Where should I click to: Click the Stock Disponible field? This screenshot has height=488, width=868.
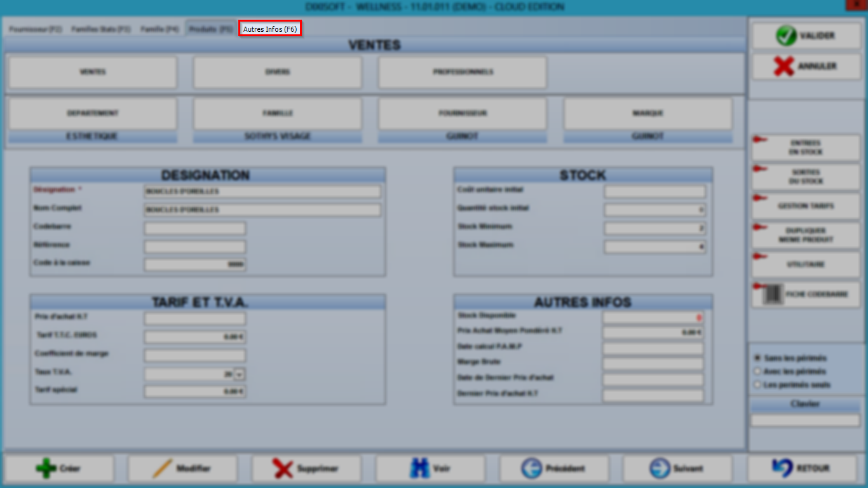pos(653,317)
